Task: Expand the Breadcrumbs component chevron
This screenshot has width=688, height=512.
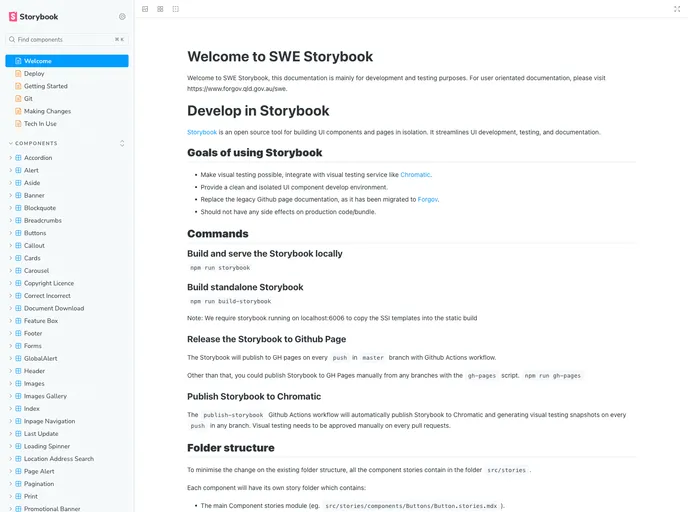Action: (11, 220)
